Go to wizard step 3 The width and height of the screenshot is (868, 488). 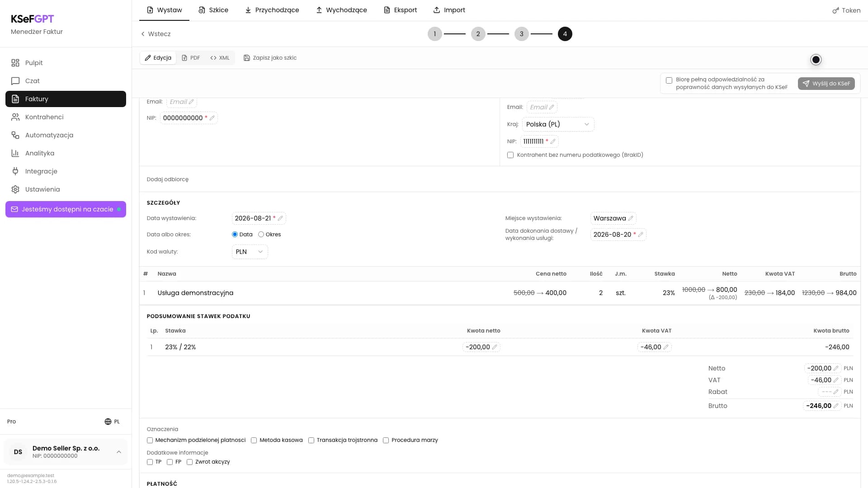pyautogui.click(x=521, y=34)
